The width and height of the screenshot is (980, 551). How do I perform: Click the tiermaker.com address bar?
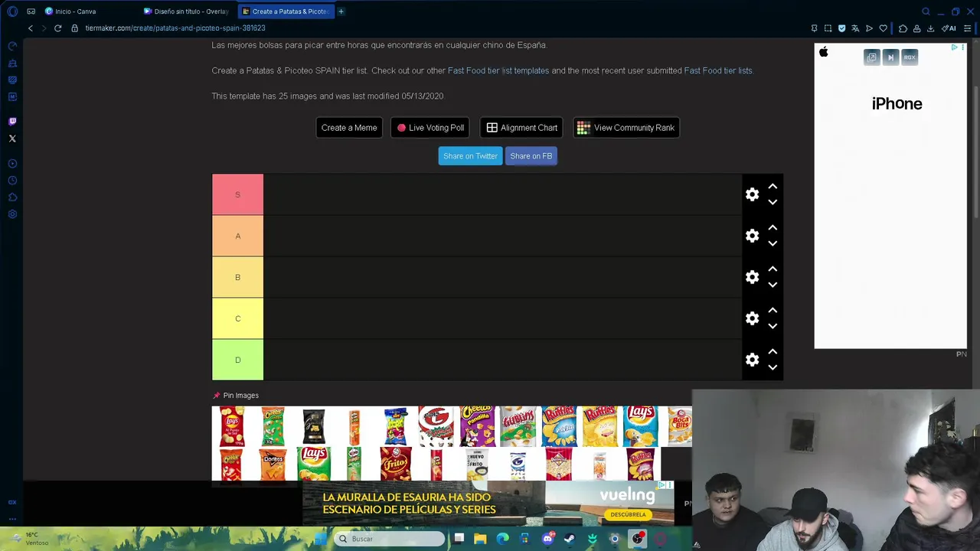pos(176,28)
